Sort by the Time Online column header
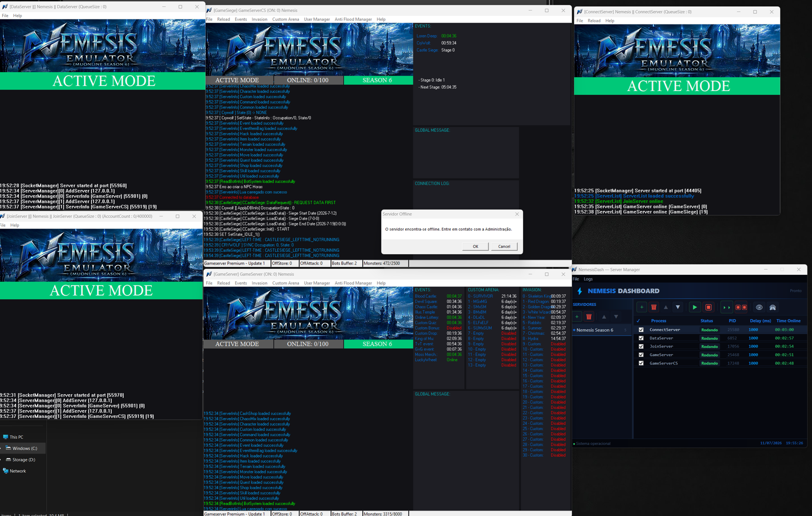The width and height of the screenshot is (812, 516). [x=788, y=321]
